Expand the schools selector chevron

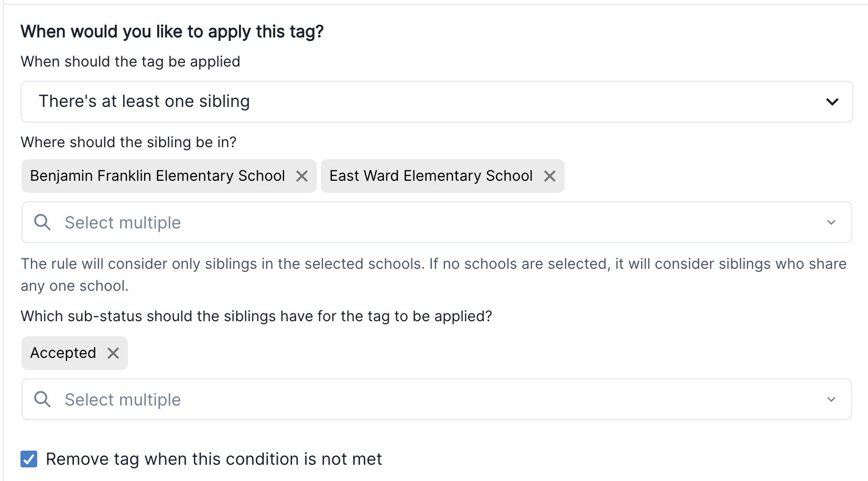point(831,222)
